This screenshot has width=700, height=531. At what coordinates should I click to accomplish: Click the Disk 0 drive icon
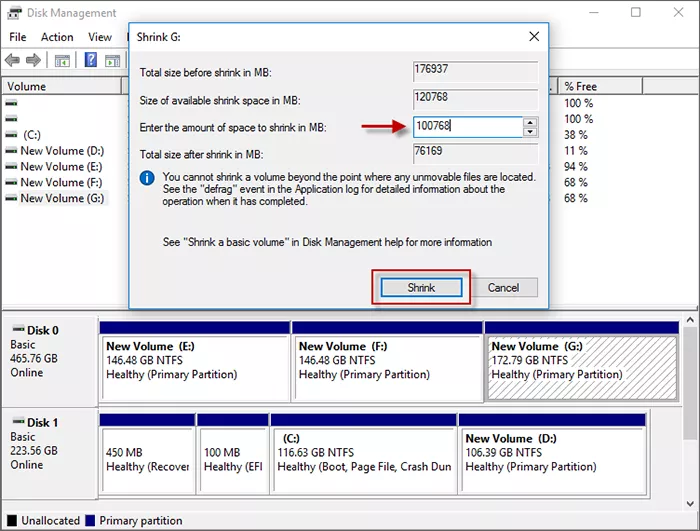pos(18,329)
